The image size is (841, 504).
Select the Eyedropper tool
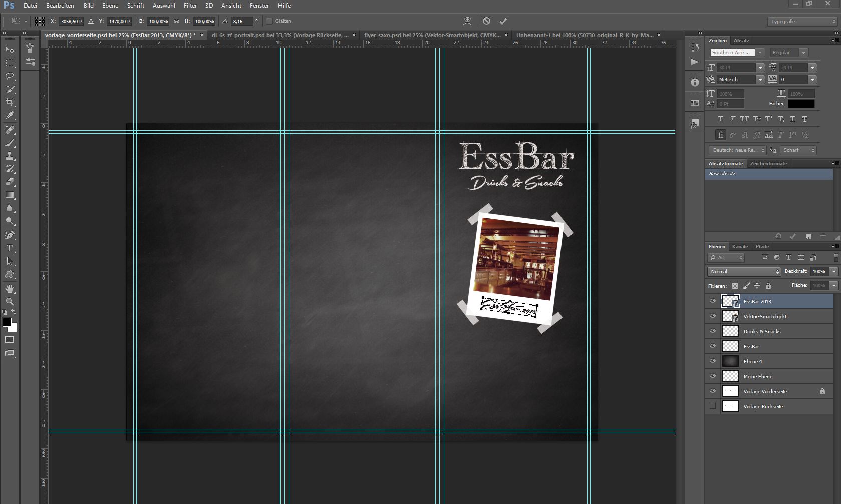point(10,116)
